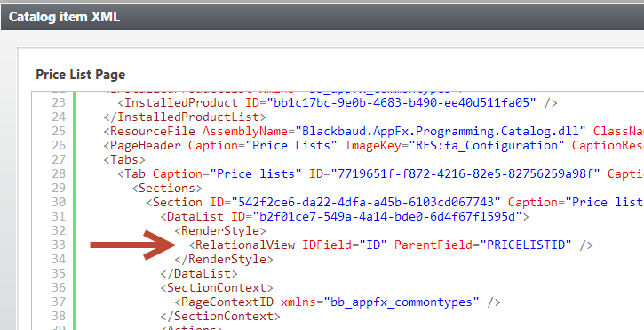Click line number 36 in the gutter
The image size is (644, 330).
click(59, 287)
